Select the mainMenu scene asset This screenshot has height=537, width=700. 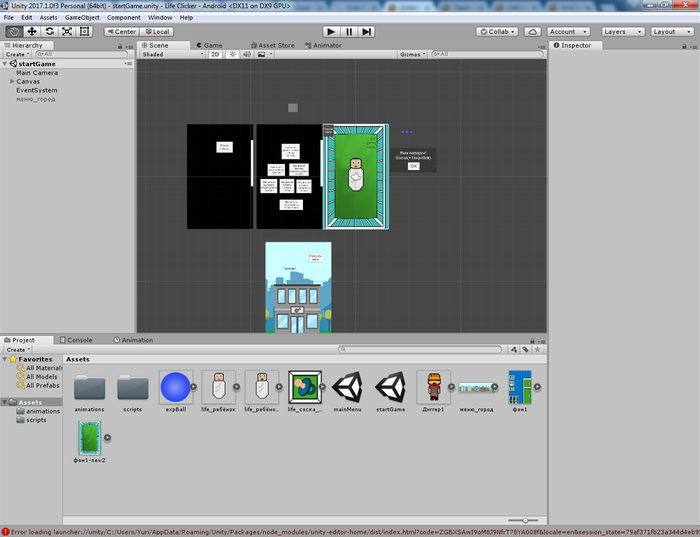pos(347,388)
